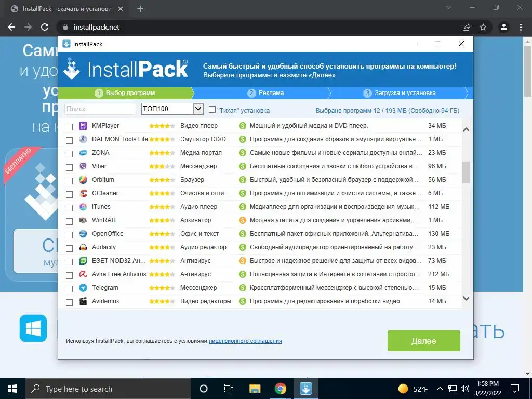532x399 pixels.
Task: Click the DAEMON Tools Lite icon
Action: click(x=83, y=139)
